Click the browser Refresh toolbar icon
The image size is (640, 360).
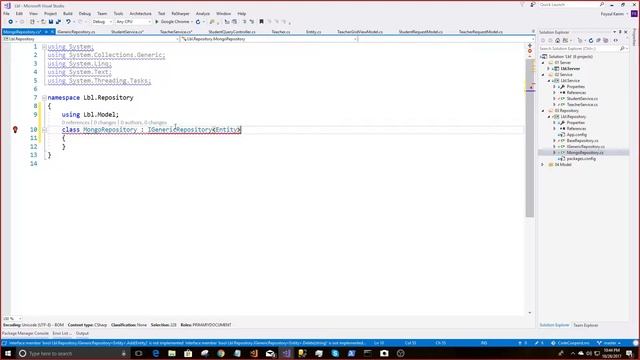coord(198,22)
